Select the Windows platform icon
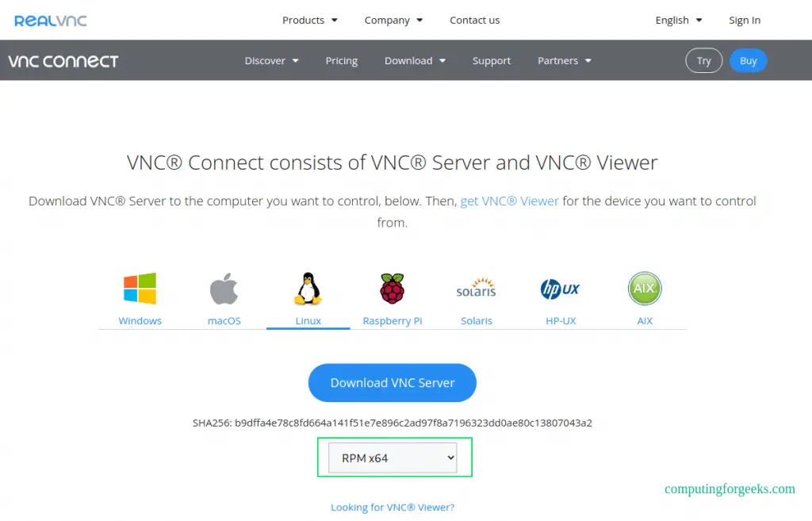This screenshot has height=521, width=812. pos(140,288)
